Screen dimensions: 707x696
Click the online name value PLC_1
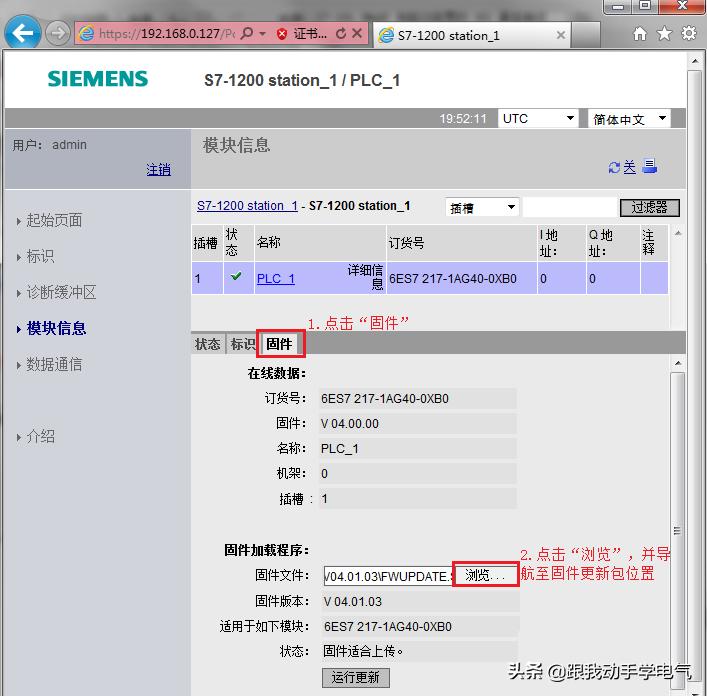340,449
